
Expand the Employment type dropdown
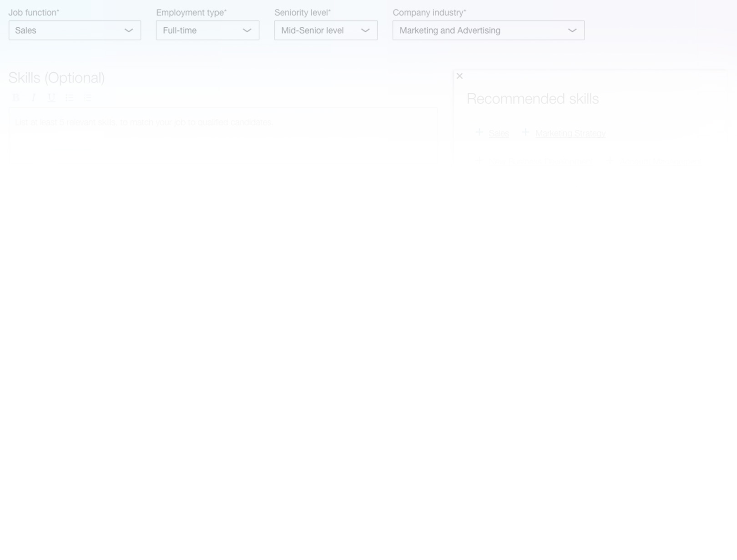tap(207, 30)
